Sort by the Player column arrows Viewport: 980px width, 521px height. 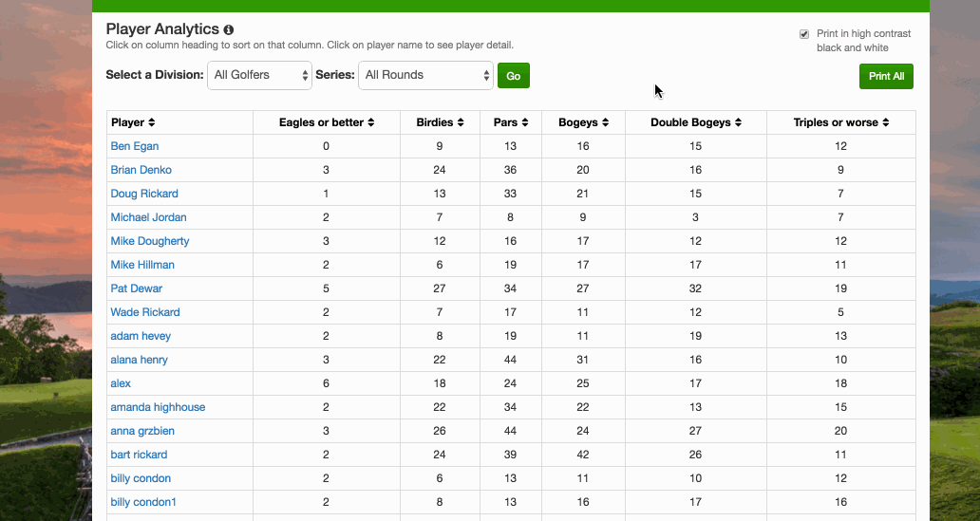tap(152, 122)
